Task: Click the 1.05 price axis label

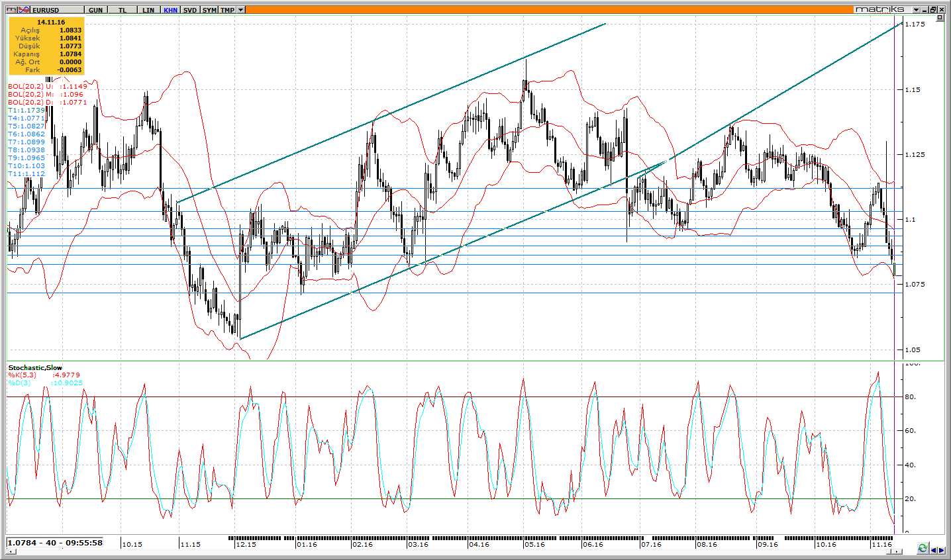Action: coord(913,350)
